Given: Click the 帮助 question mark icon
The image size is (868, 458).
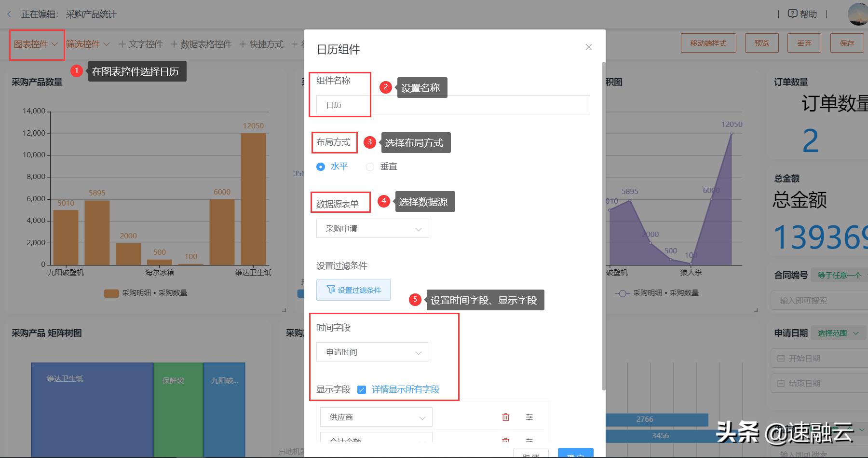Looking at the screenshot, I should (x=793, y=14).
